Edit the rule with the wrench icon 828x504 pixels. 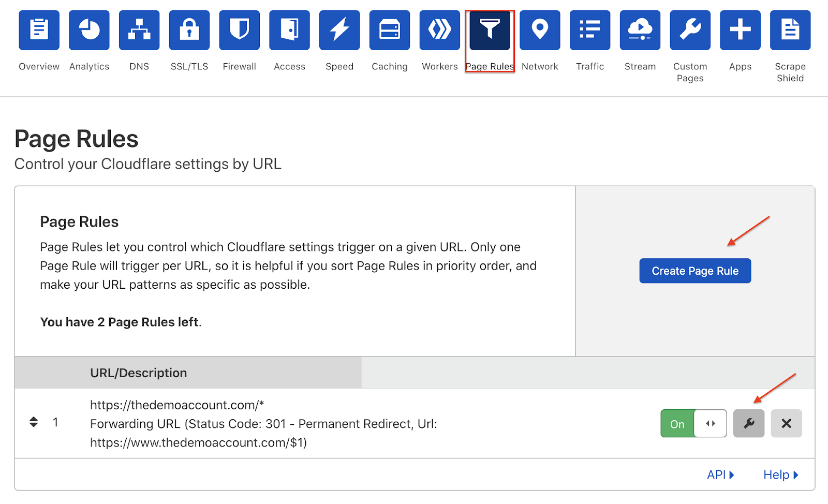749,423
